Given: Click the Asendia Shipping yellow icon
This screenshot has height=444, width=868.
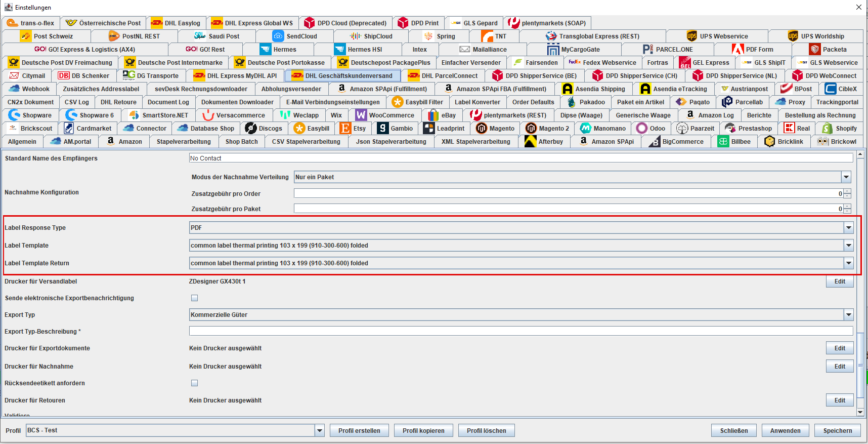Looking at the screenshot, I should (x=567, y=89).
